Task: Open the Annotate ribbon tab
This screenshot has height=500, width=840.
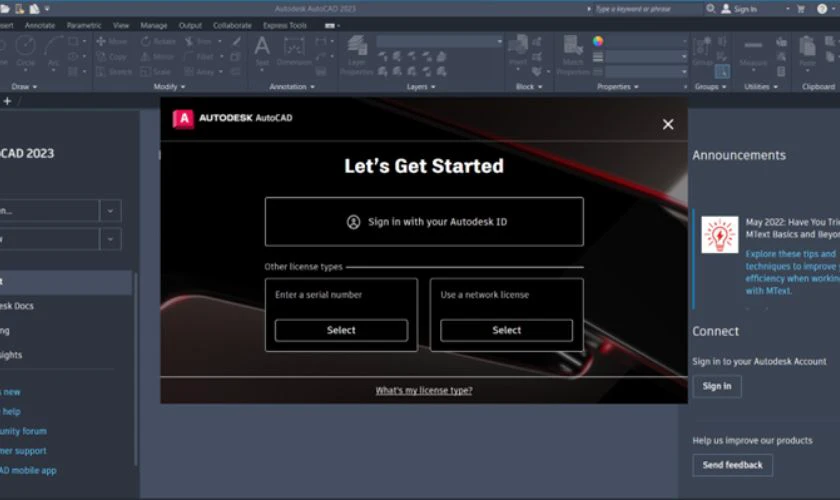Action: [40, 25]
